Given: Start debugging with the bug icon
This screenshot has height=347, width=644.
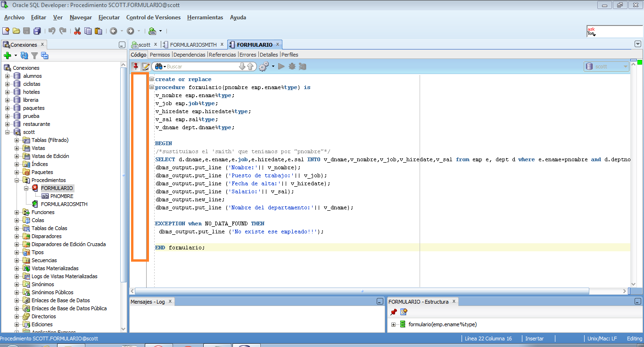Looking at the screenshot, I should click(x=292, y=66).
